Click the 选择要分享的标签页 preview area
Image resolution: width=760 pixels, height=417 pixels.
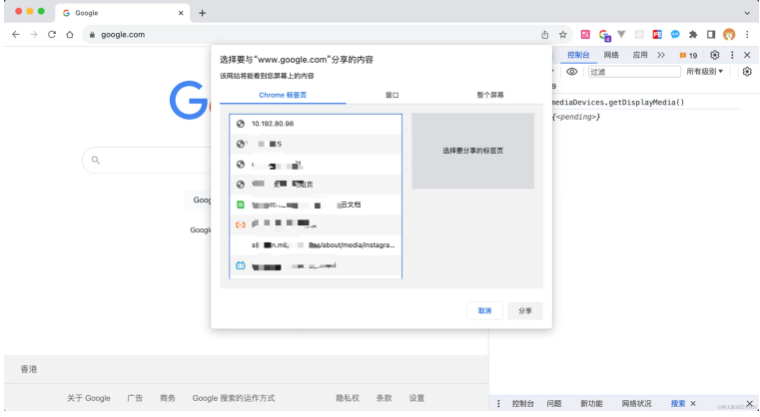point(473,151)
